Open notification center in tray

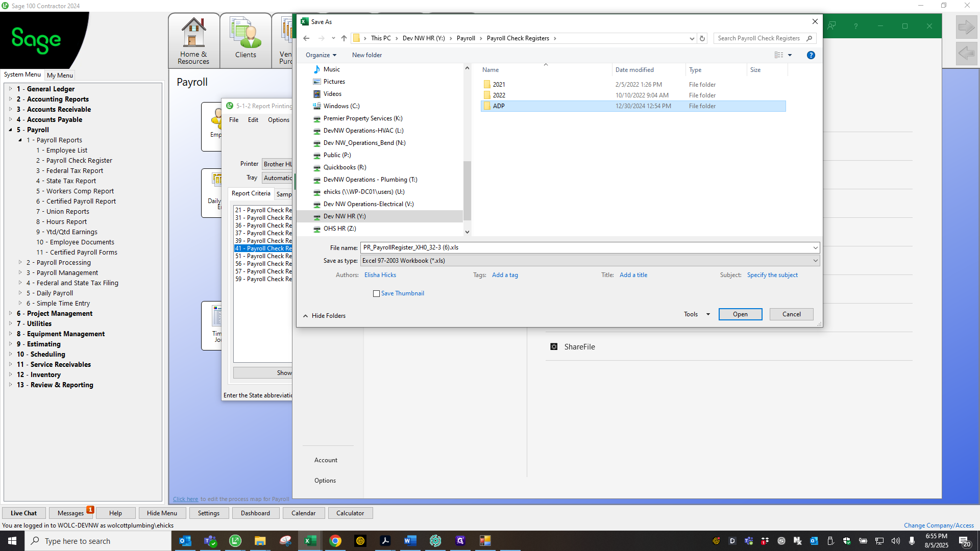965,541
